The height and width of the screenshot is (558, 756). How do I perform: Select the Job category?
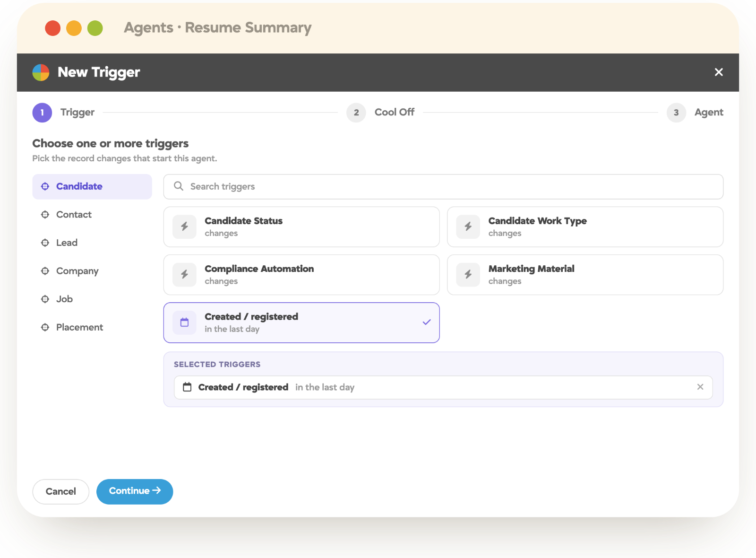pyautogui.click(x=92, y=299)
